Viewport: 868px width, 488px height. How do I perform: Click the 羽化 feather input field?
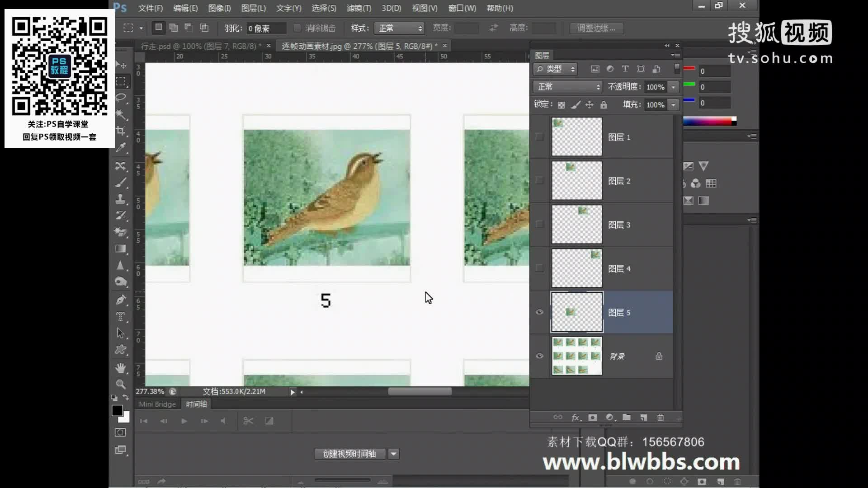(266, 28)
